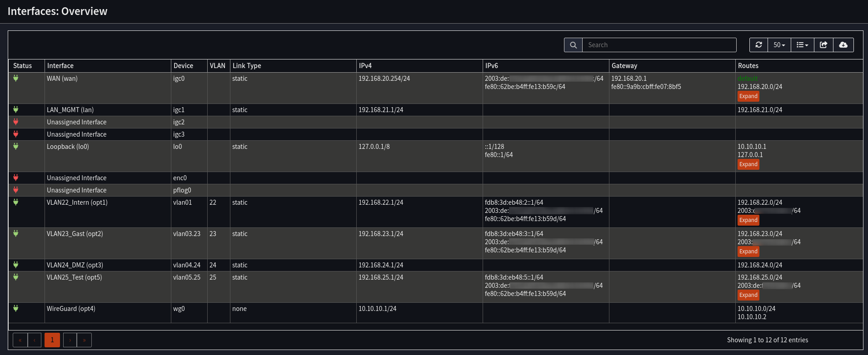This screenshot has width=868, height=355.
Task: Click the VLAN23_Gast green plug status icon
Action: coord(16,233)
